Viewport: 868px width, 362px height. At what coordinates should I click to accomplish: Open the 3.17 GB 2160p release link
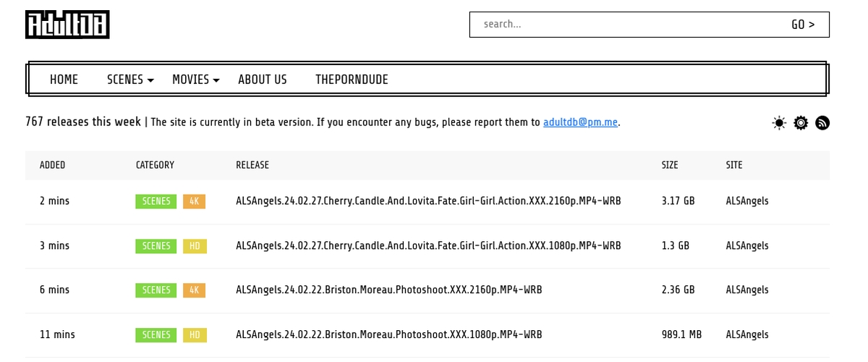coord(428,201)
